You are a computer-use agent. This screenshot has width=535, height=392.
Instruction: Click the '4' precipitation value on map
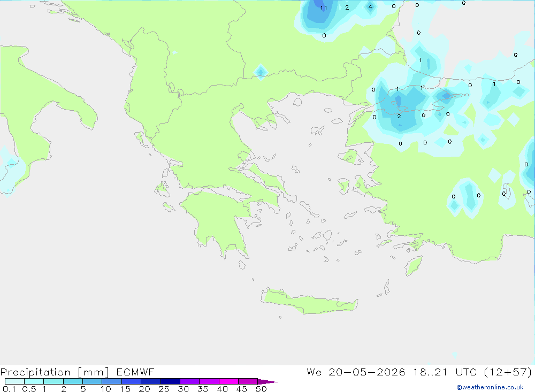370,7
